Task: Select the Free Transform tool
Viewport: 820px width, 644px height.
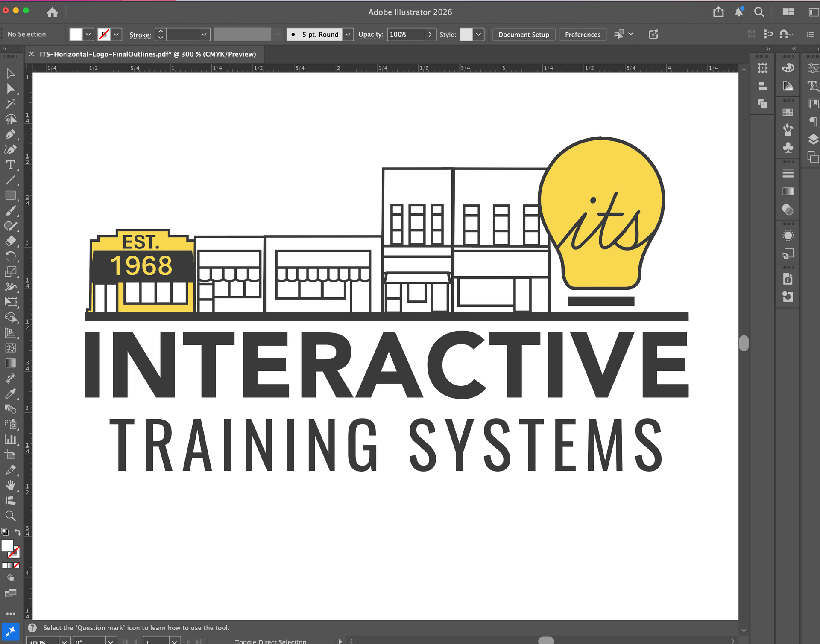Action: point(11,302)
